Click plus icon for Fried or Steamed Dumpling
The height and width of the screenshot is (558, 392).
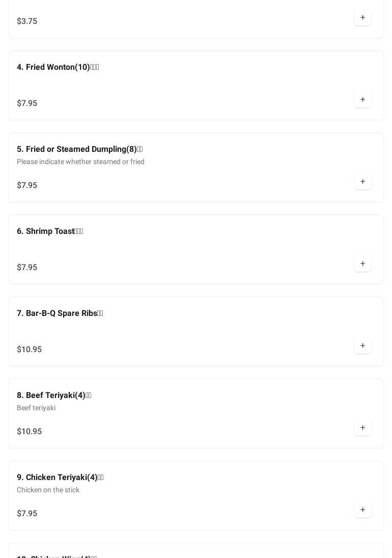(x=362, y=182)
